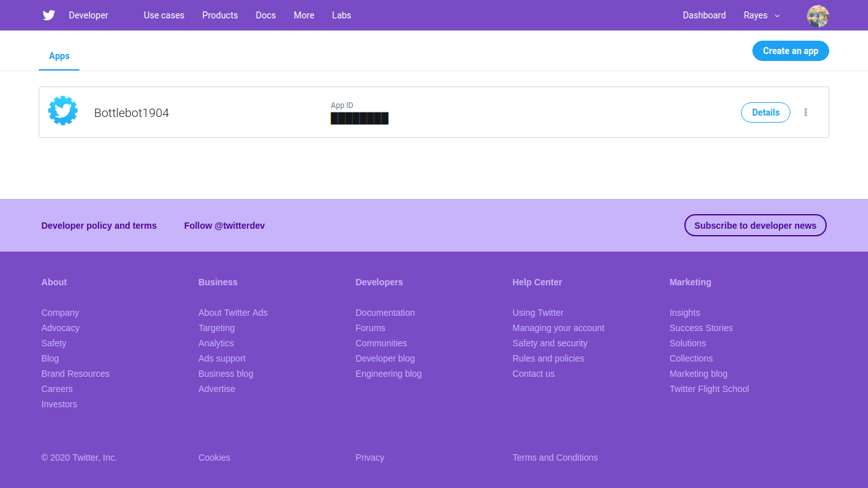
Task: Open the Blog link under About
Action: click(x=50, y=358)
